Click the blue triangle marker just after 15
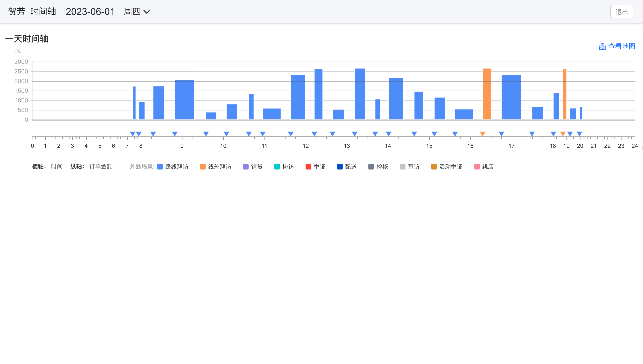The width and height of the screenshot is (643, 364). [x=434, y=134]
